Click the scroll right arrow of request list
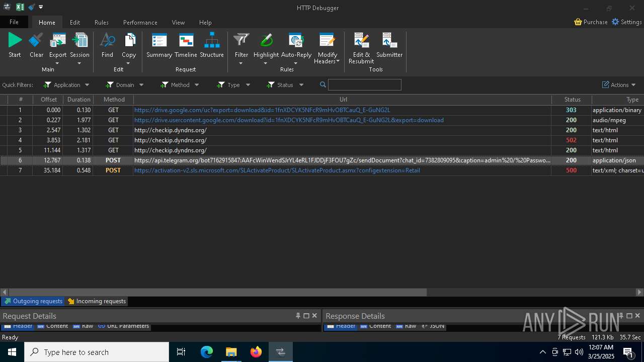 [x=639, y=292]
